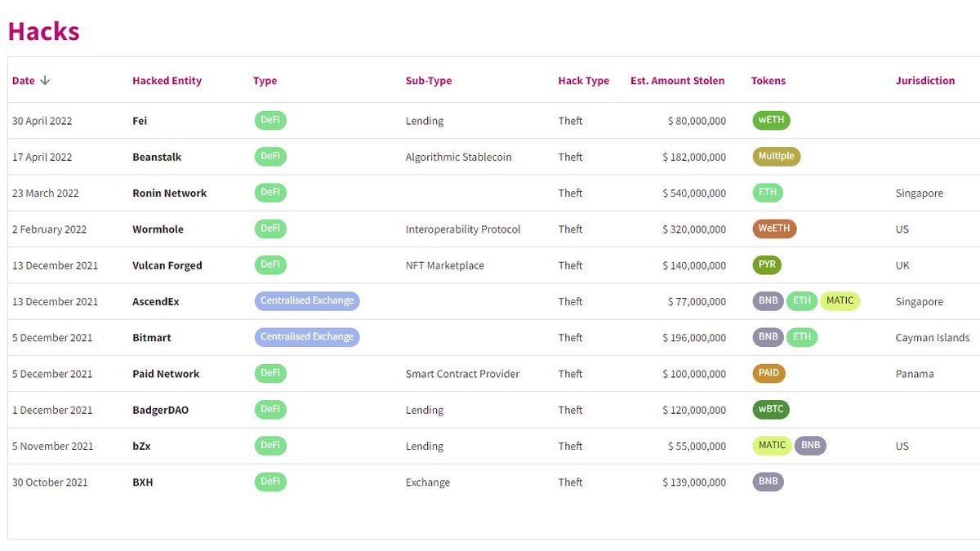Click the date 1 December 2021
Viewport: 980px width, 551px height.
pos(52,410)
